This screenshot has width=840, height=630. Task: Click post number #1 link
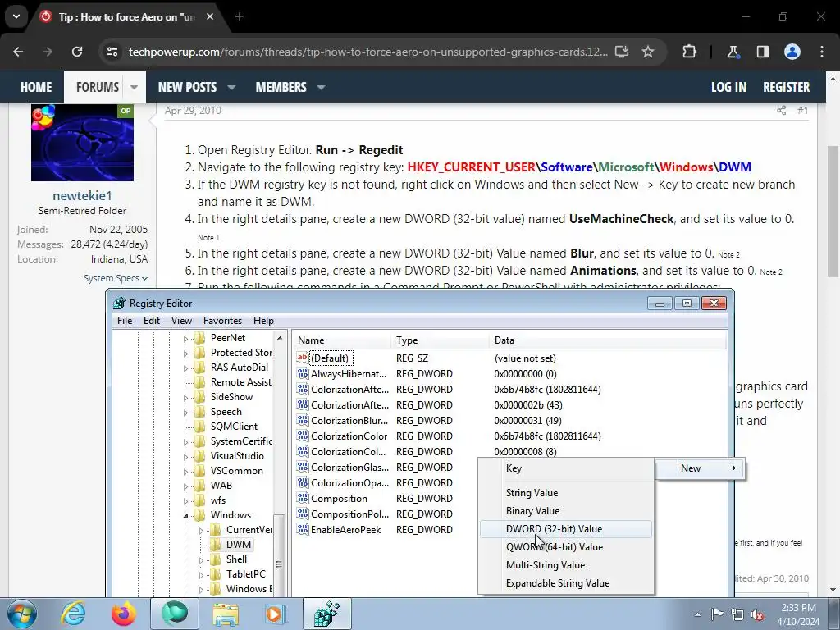[802, 111]
